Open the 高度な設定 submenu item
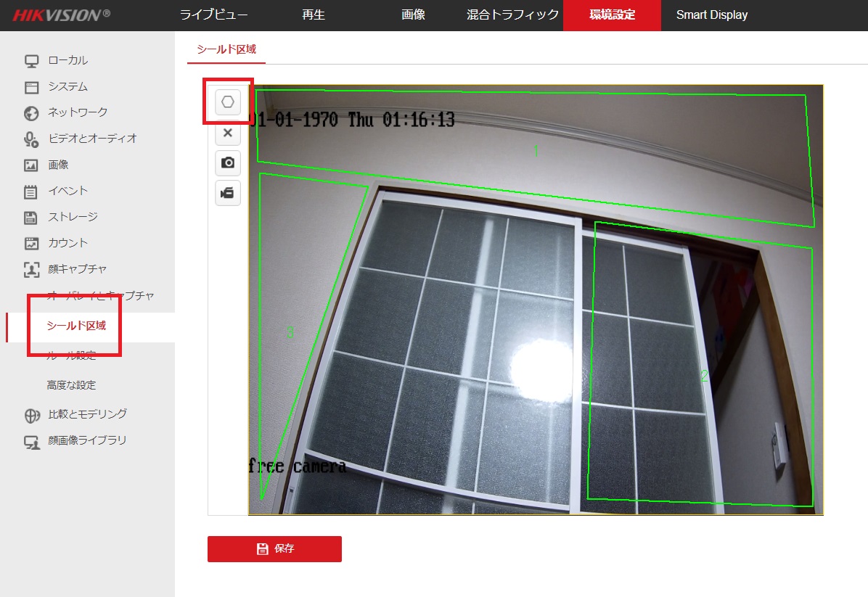Screen dimensions: 868x597 pos(71,385)
